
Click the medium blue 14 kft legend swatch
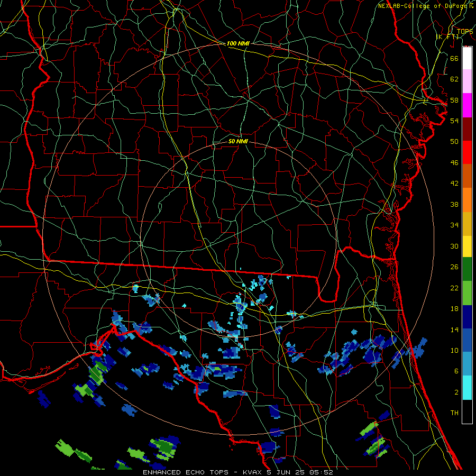pos(467,340)
